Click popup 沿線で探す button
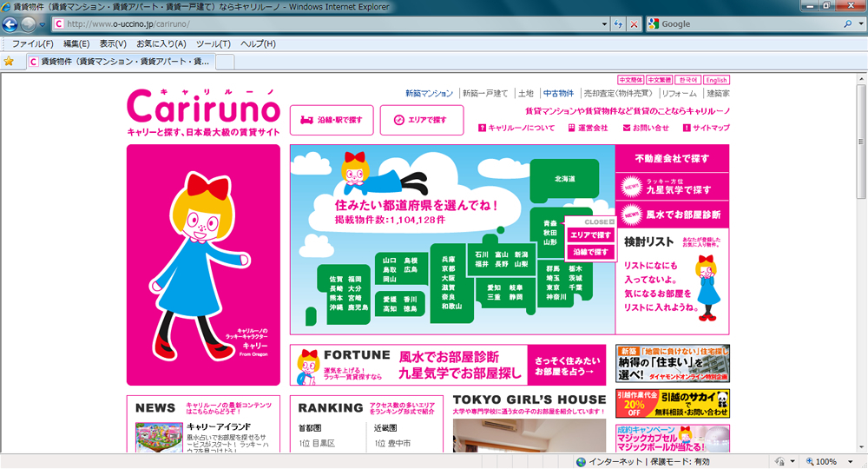 [x=590, y=252]
